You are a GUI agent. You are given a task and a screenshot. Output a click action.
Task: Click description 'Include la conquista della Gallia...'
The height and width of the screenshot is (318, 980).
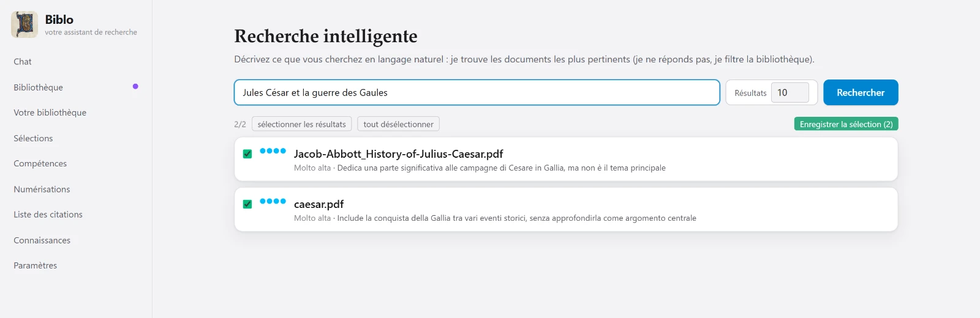tap(516, 218)
